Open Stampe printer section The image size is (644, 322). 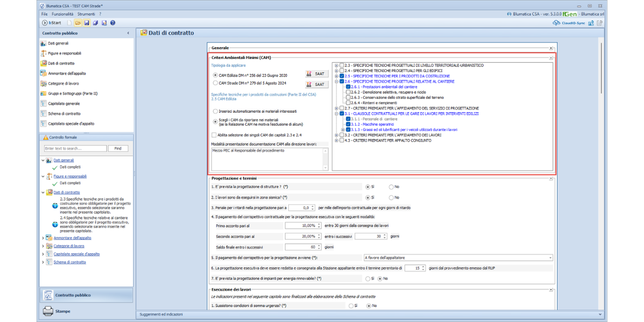[62, 311]
